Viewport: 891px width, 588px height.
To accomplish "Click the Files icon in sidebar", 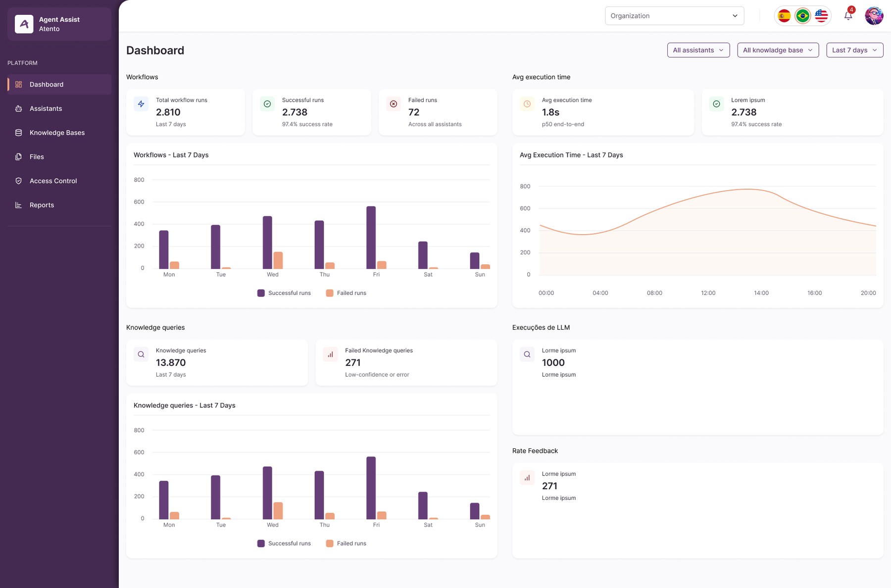I will click(18, 157).
